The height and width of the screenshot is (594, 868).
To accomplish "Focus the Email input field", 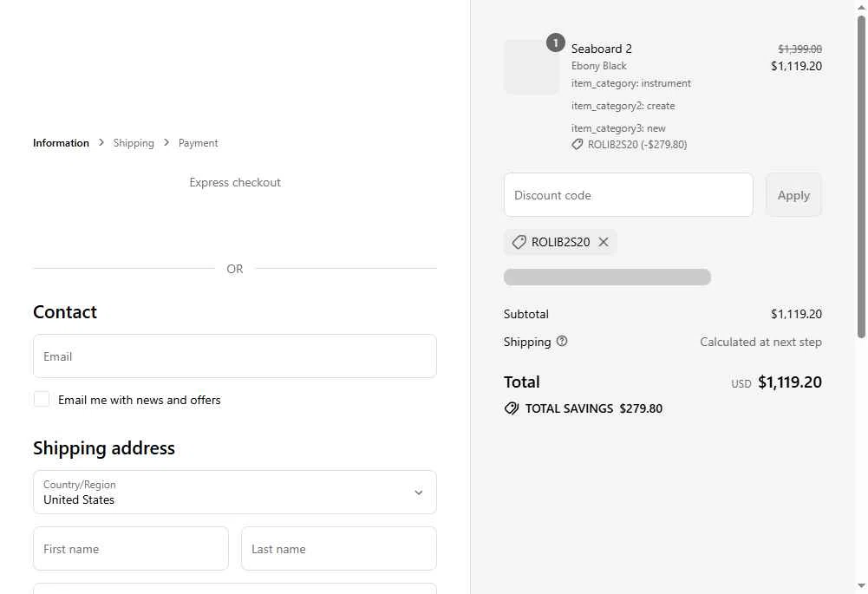I will point(235,356).
